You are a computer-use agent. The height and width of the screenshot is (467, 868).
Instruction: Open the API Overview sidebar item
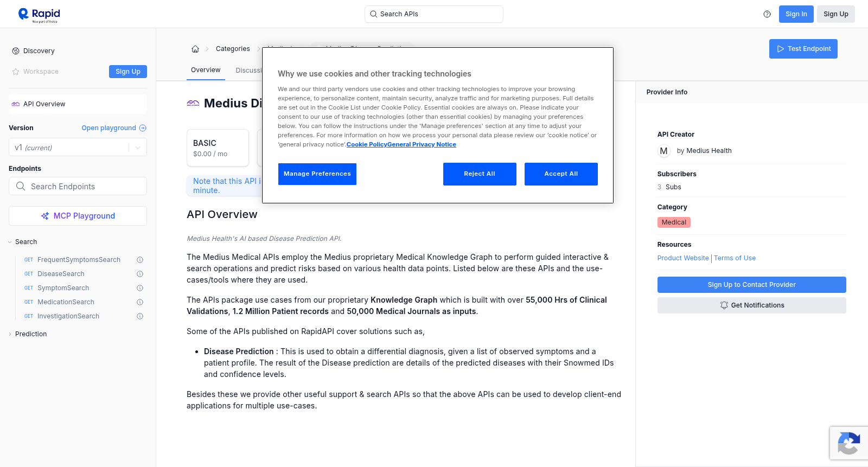point(78,104)
